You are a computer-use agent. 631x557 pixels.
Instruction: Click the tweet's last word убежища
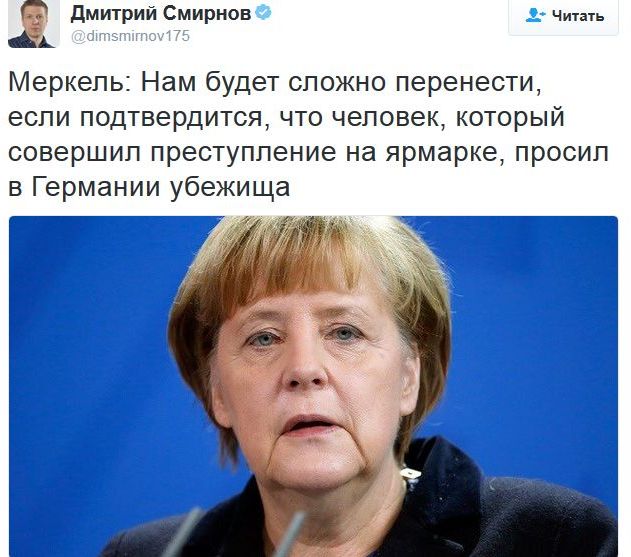tap(230, 188)
